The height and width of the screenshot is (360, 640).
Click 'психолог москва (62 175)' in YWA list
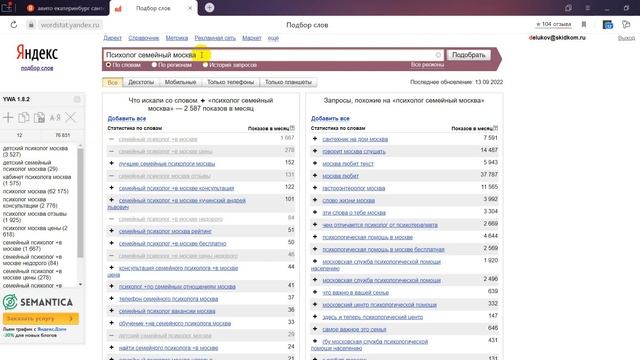[36, 191]
